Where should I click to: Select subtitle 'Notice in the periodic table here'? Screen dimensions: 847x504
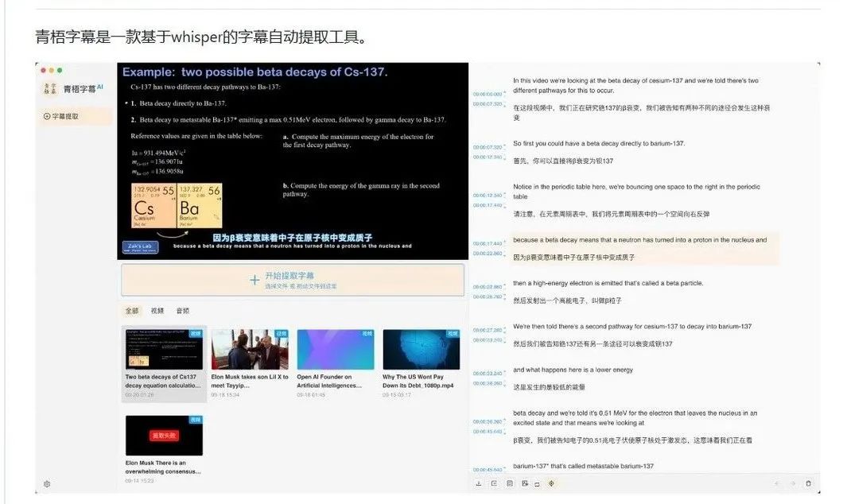pyautogui.click(x=636, y=192)
